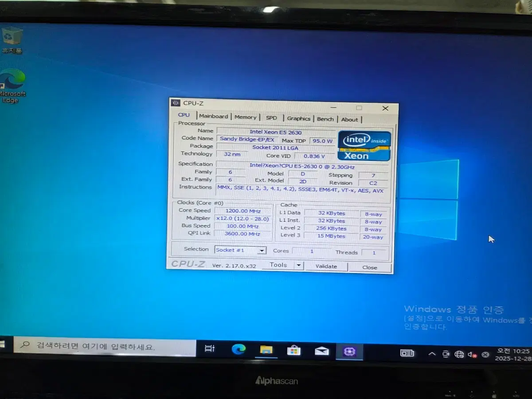This screenshot has height=399, width=532.
Task: Open File Explorer from the taskbar
Action: 266,350
